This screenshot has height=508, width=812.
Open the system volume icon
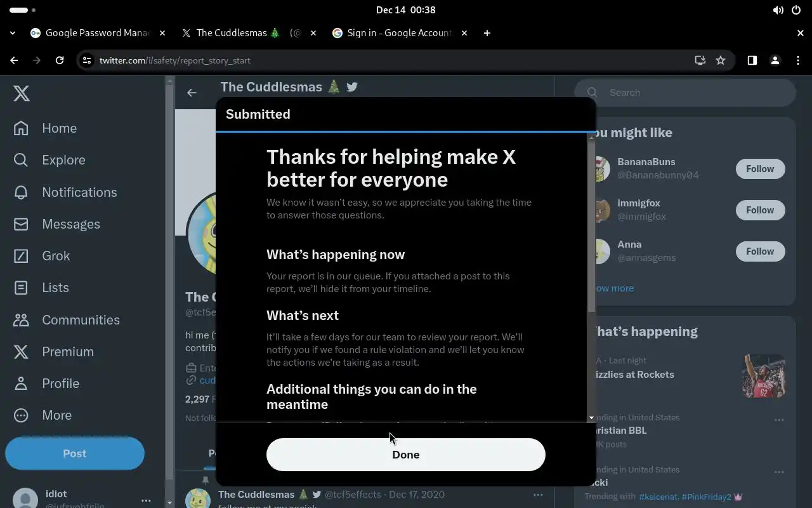point(778,10)
